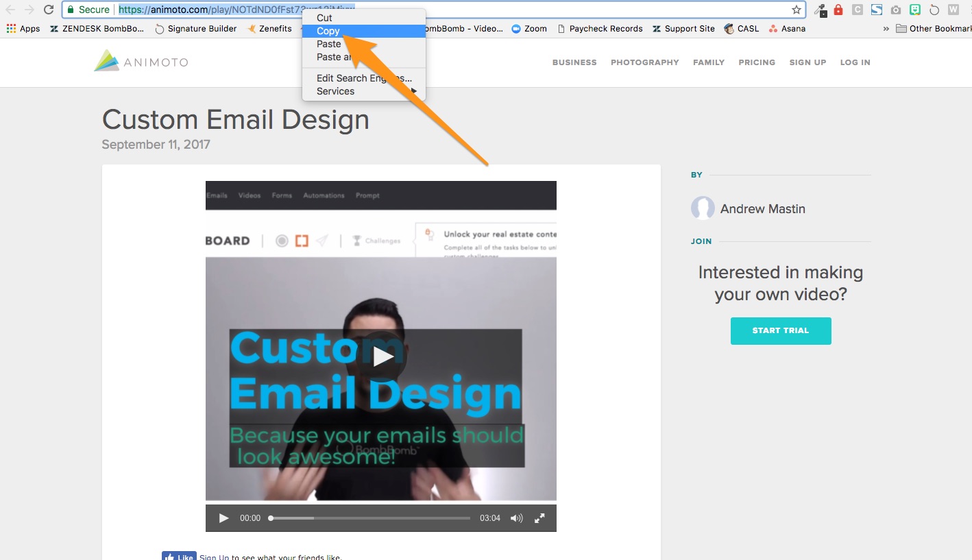
Task: Open the Other Bookmarks folder
Action: coord(934,29)
